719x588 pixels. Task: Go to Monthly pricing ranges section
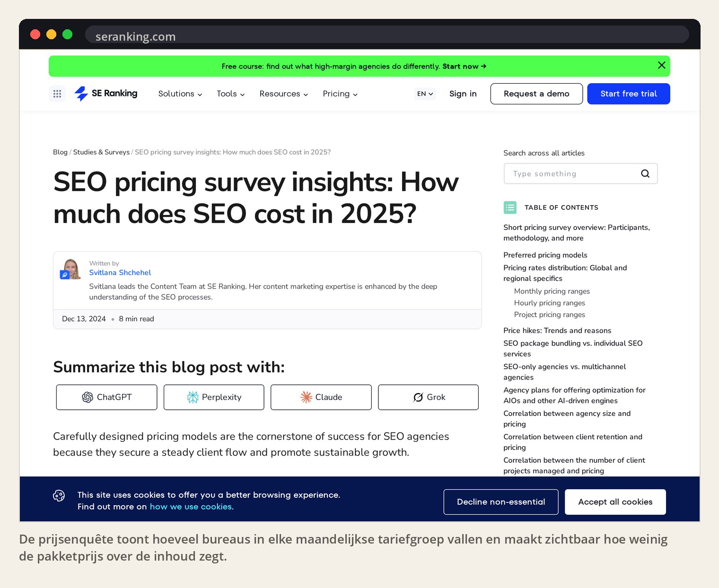click(552, 291)
